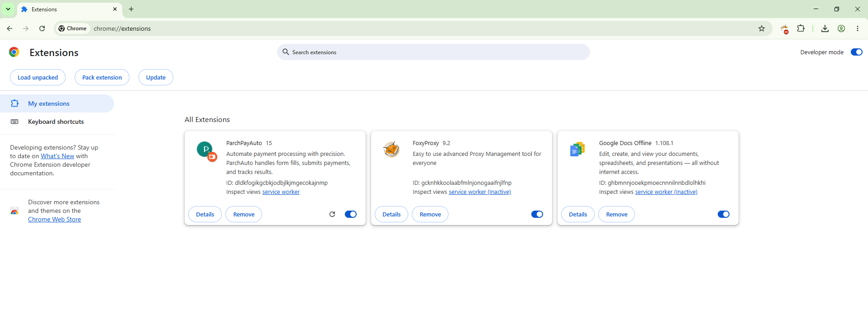Disable Google Docs Offline extension

[x=724, y=214]
